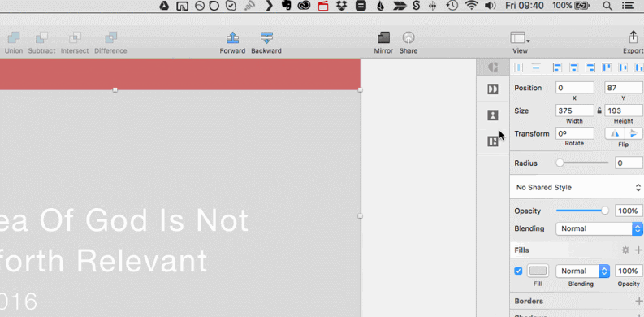
Task: Open Fills settings gear
Action: (x=625, y=250)
